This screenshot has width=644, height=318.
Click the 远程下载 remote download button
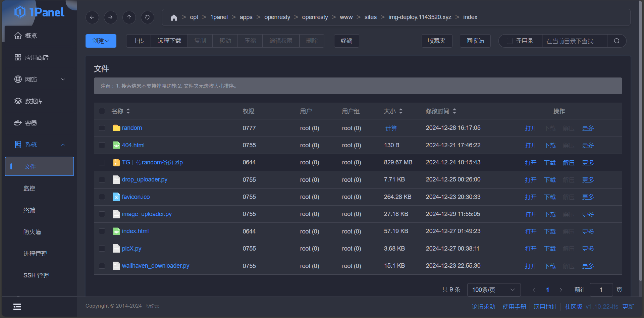[169, 41]
